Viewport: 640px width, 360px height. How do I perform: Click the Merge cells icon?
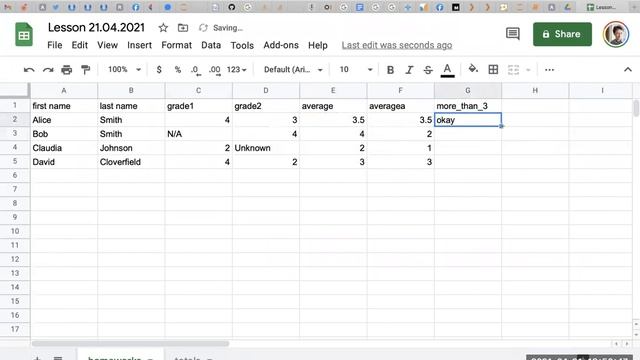513,70
